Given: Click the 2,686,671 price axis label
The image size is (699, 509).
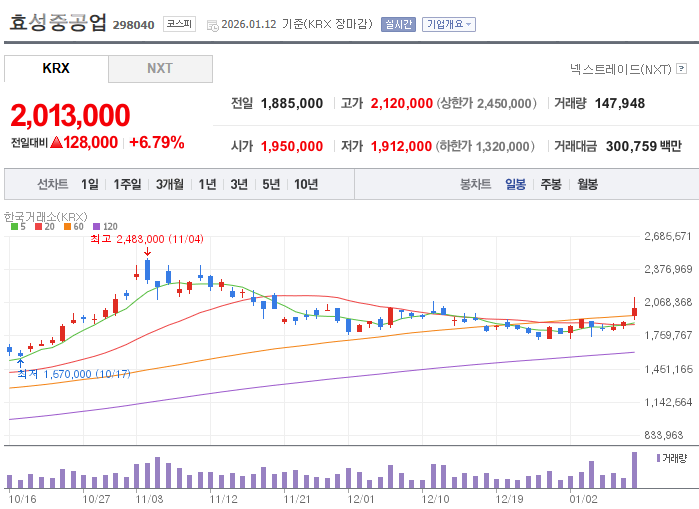Looking at the screenshot, I should [668, 236].
